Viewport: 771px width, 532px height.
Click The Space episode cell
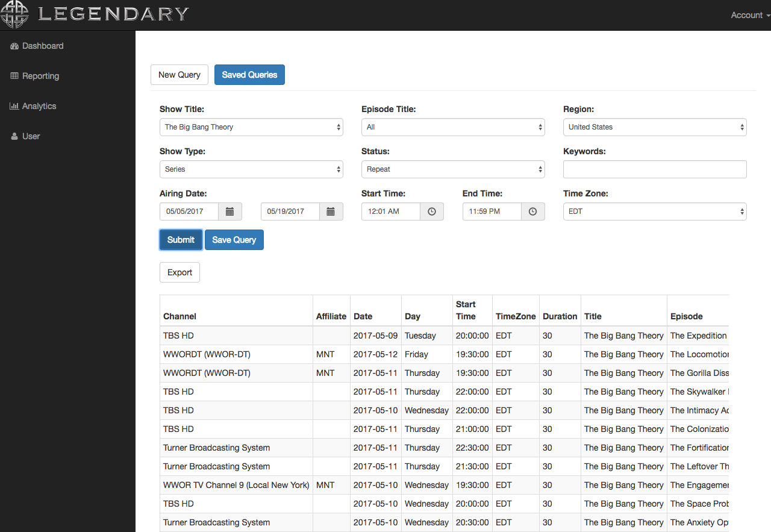[x=698, y=504]
